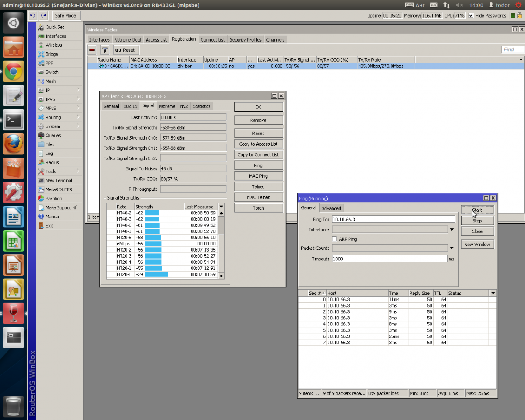This screenshot has height=420, width=525.
Task: Enable the ARP Ping checkbox
Action: click(x=334, y=239)
